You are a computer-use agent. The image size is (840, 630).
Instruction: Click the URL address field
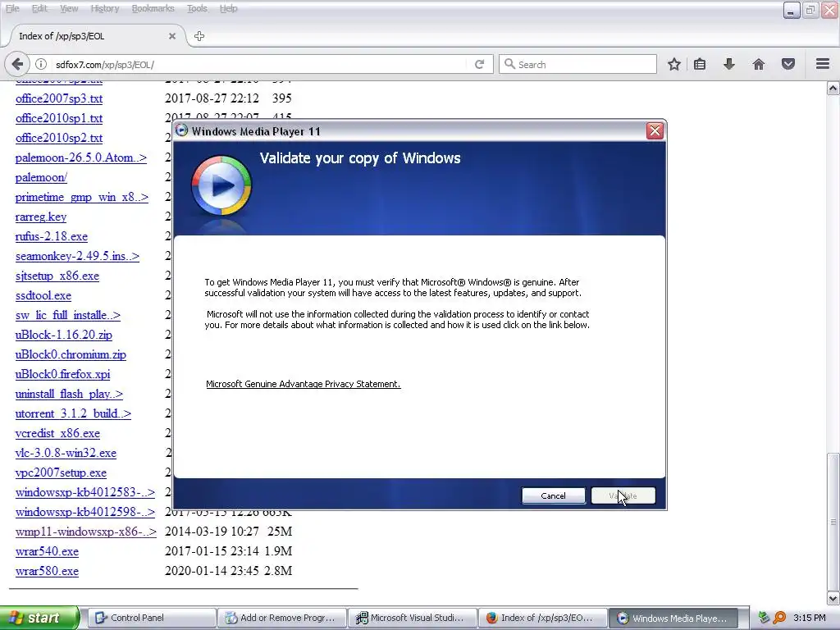click(260, 64)
